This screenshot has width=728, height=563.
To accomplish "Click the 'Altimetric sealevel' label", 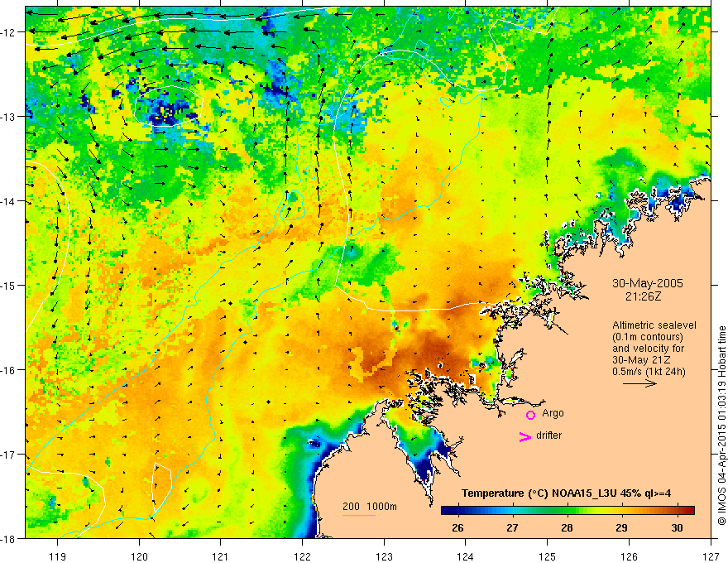I will click(654, 325).
